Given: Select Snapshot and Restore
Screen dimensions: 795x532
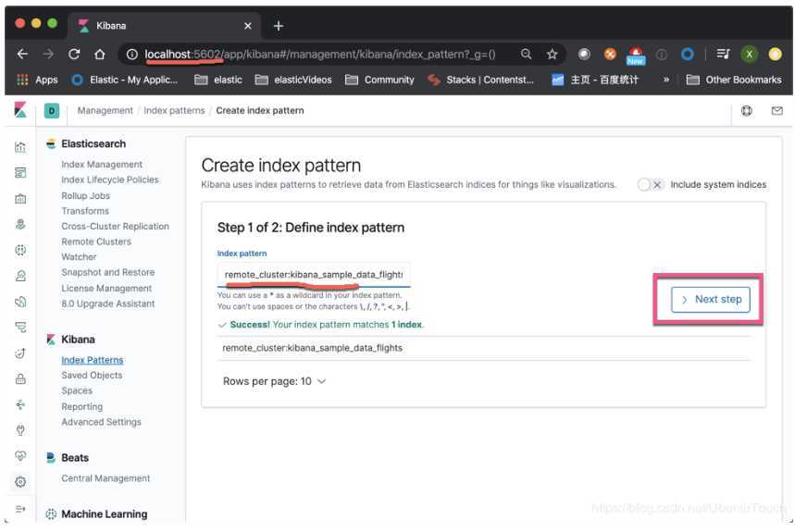Looking at the screenshot, I should click(x=108, y=273).
